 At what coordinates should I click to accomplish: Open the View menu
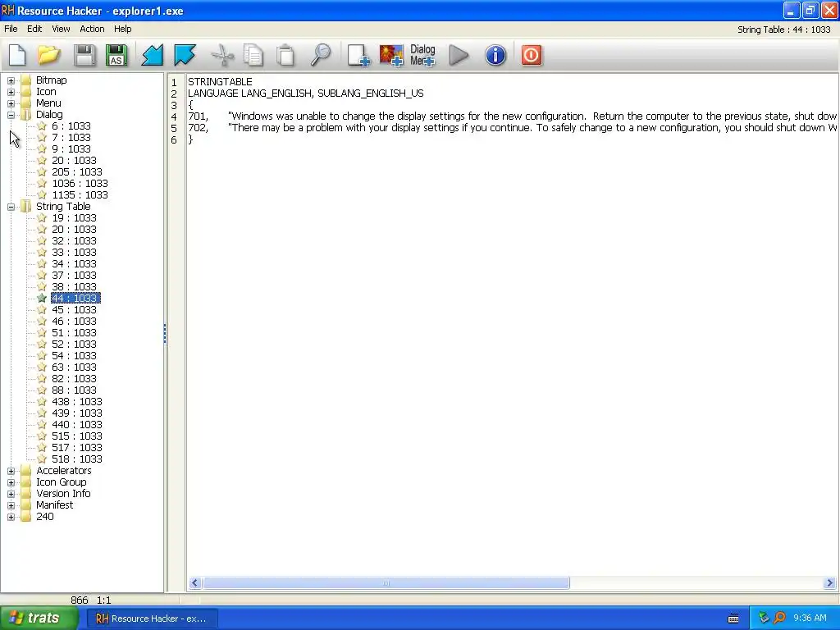click(x=61, y=29)
